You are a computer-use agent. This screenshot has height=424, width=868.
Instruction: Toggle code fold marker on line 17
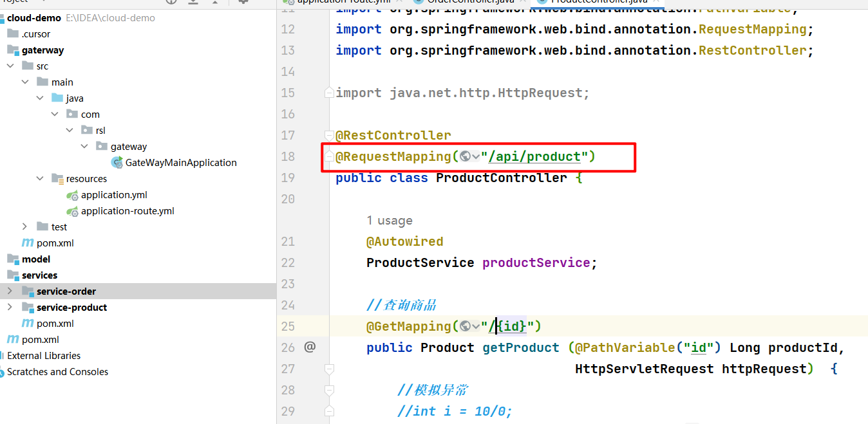point(330,135)
